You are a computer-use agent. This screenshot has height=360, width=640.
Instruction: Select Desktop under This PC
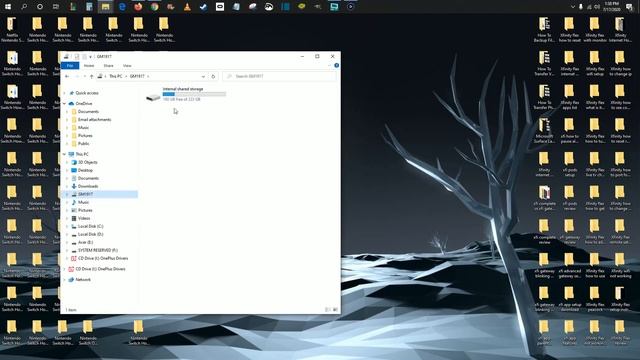(85, 170)
